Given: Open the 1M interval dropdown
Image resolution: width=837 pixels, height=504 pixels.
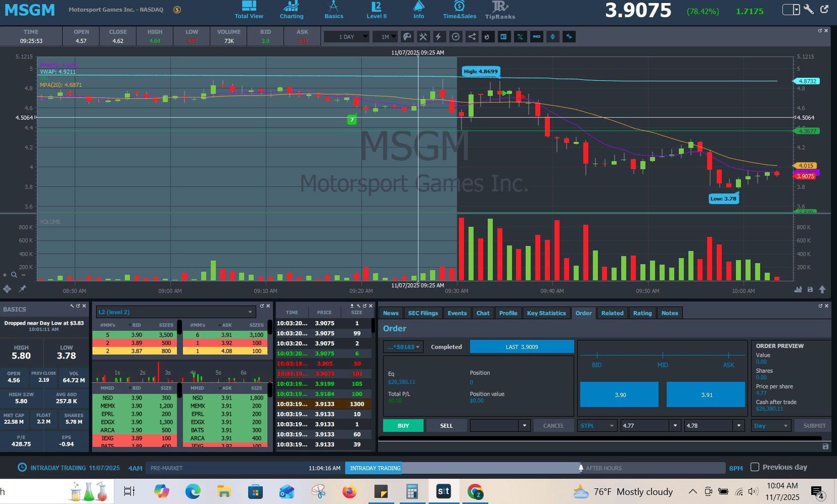Looking at the screenshot, I should 385,37.
